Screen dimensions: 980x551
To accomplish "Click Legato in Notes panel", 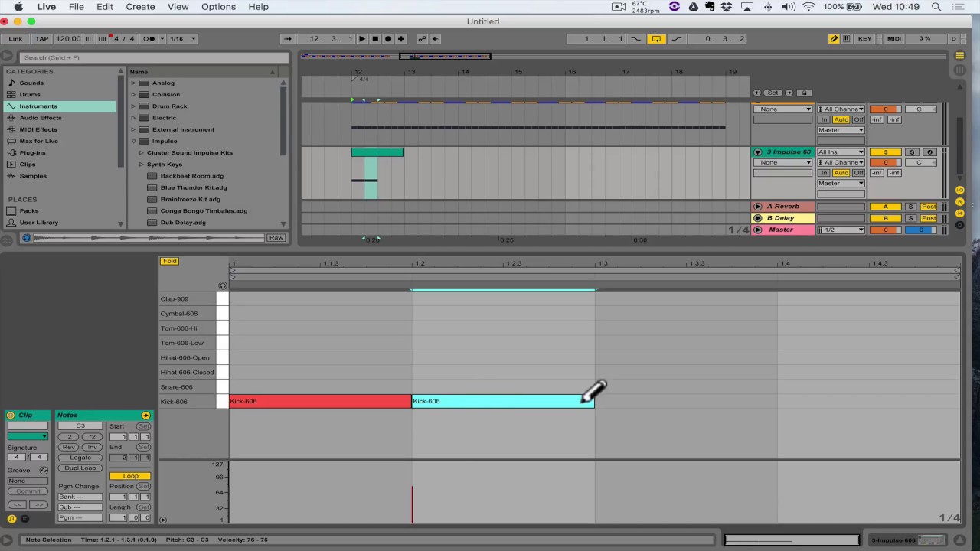I will (80, 458).
